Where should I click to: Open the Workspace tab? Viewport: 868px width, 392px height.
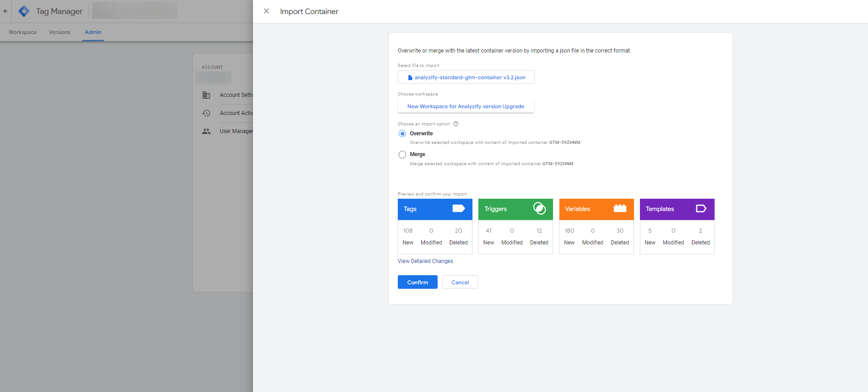[x=23, y=32]
